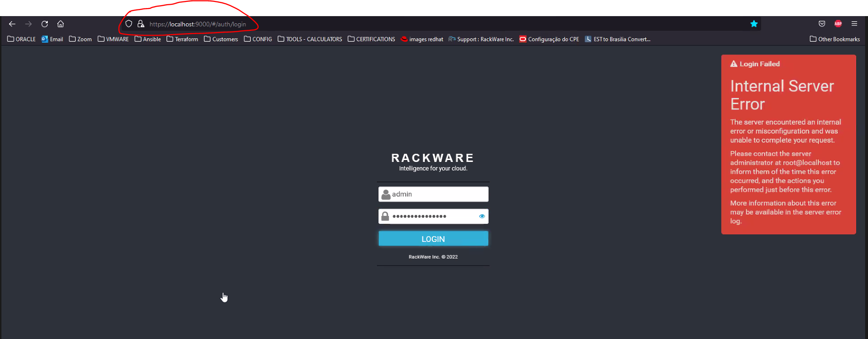Open the images redhat bookmark
The image size is (868, 339).
coord(422,39)
